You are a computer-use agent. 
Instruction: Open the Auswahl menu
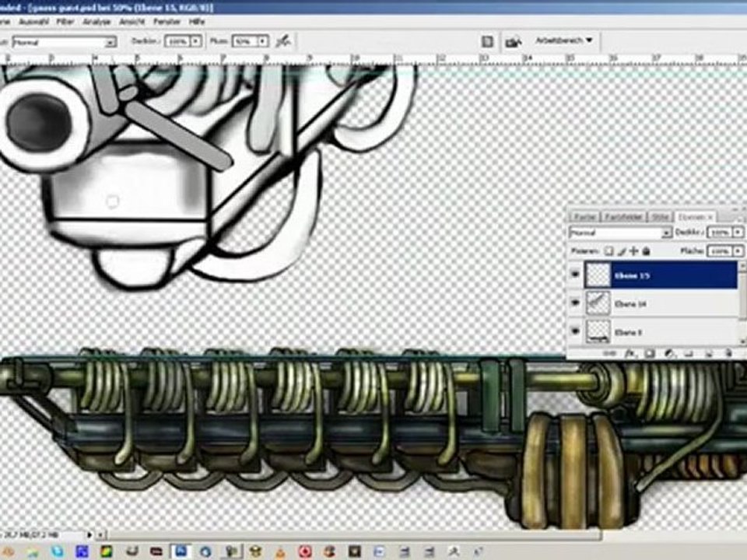pos(33,22)
